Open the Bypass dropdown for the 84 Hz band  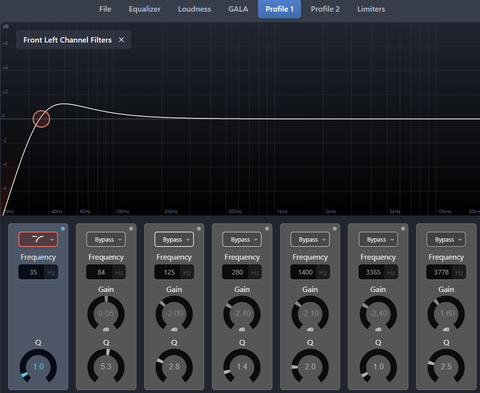click(106, 239)
